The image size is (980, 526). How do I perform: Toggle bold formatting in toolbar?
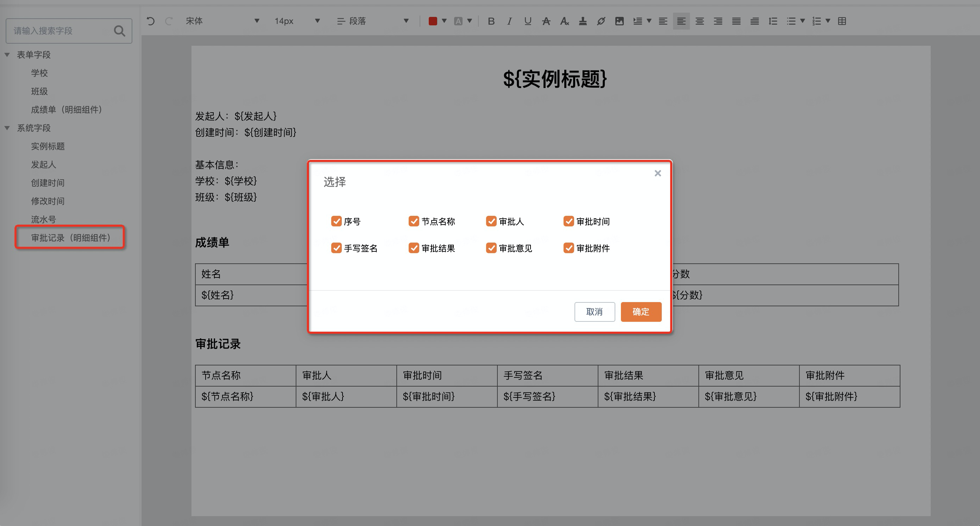coord(491,21)
